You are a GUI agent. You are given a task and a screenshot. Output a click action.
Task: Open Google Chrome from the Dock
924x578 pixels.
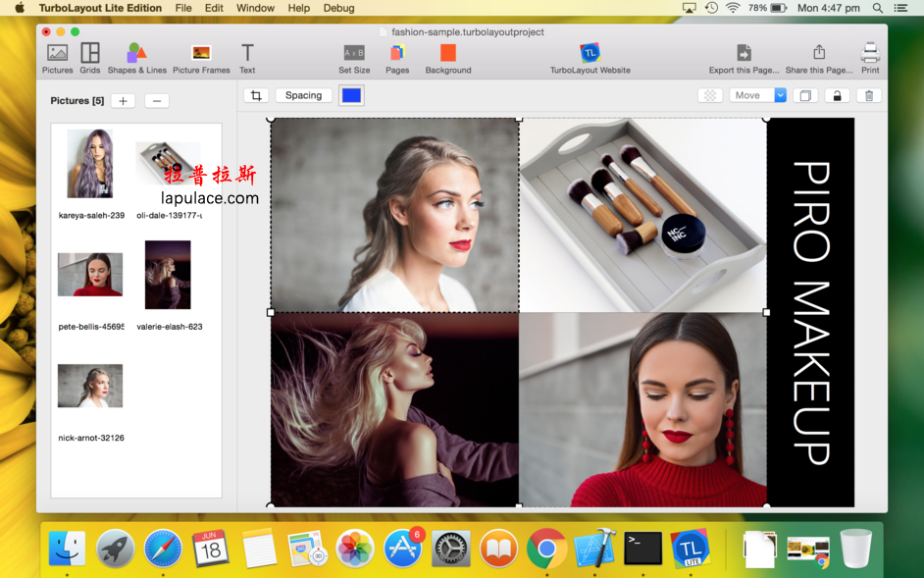(546, 549)
